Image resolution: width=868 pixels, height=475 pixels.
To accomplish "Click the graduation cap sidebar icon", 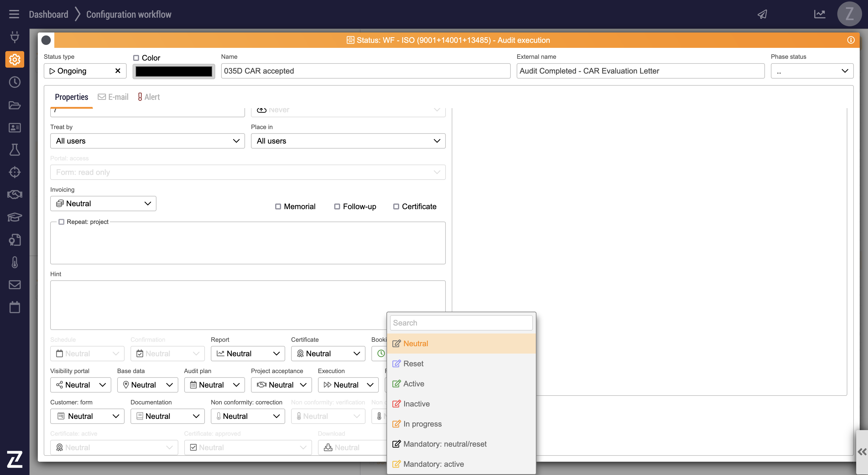I will point(14,217).
